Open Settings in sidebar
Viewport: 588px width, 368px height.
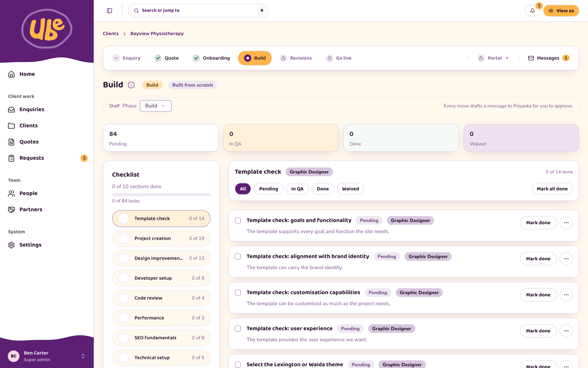coord(47,245)
